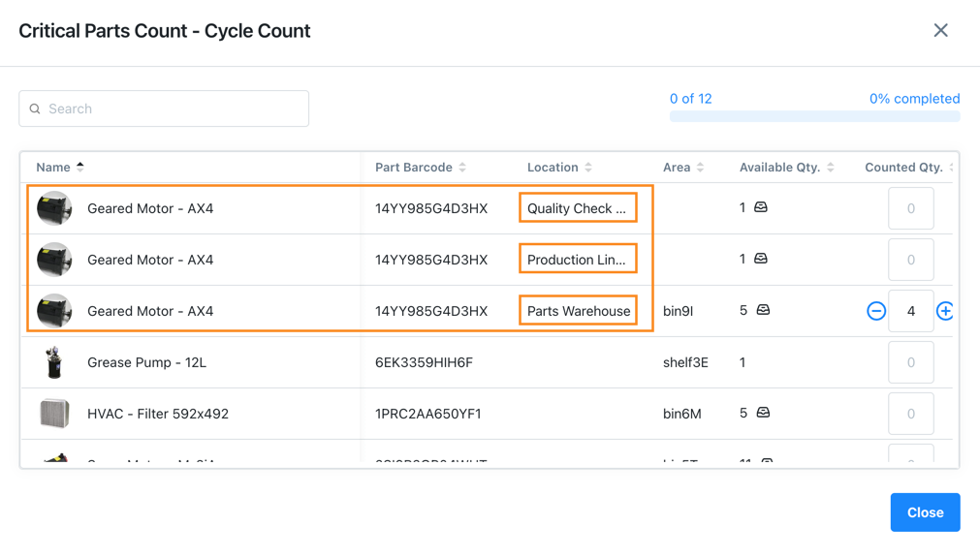
Task: Click area cell shelf3E
Action: [685, 362]
